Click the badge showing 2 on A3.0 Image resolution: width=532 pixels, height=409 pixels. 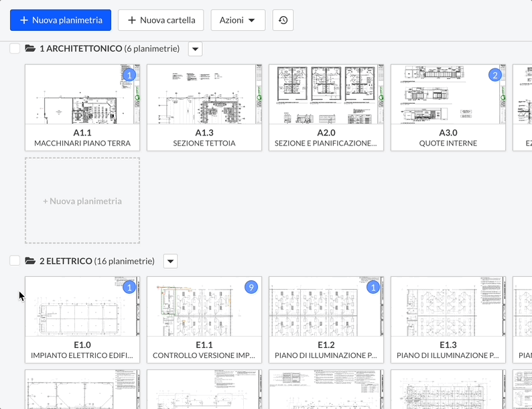pos(495,75)
